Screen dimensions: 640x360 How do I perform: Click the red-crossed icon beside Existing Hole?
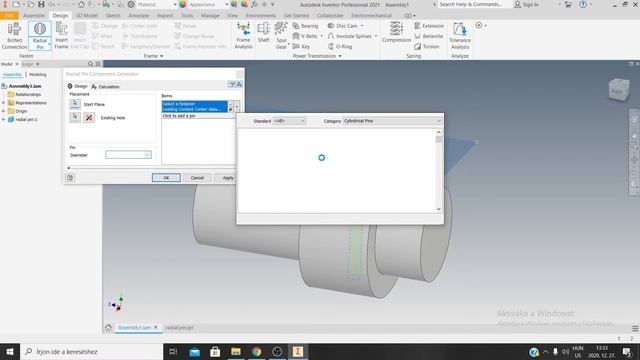89,118
